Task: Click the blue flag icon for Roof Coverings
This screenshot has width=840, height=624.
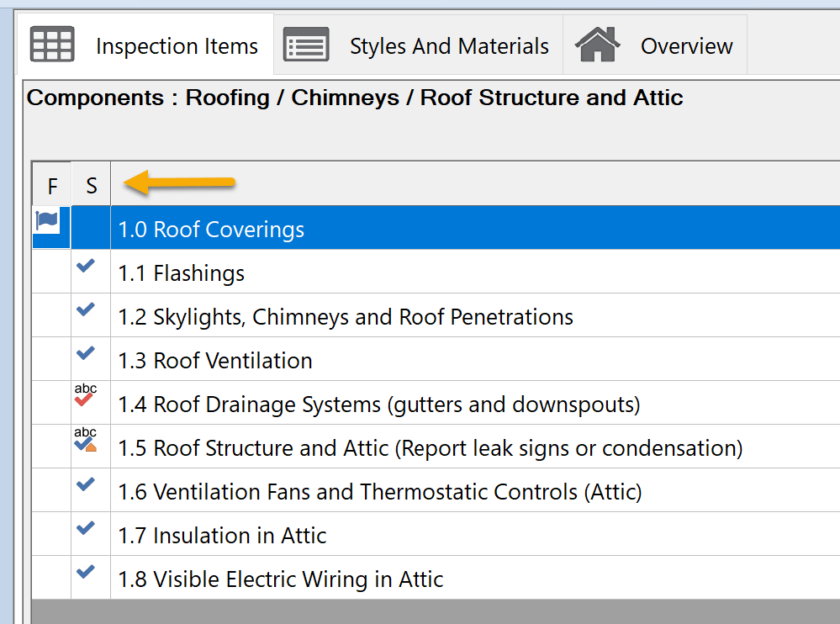Action: click(47, 221)
